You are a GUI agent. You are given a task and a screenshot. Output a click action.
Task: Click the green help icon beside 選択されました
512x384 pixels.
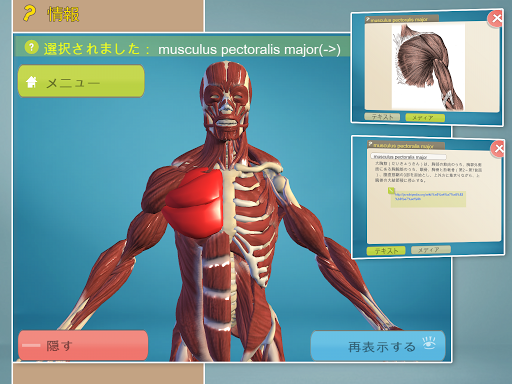(x=32, y=48)
